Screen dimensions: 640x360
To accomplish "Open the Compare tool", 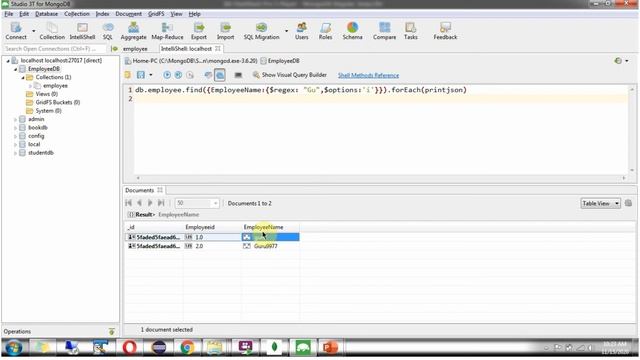I will pos(384,31).
